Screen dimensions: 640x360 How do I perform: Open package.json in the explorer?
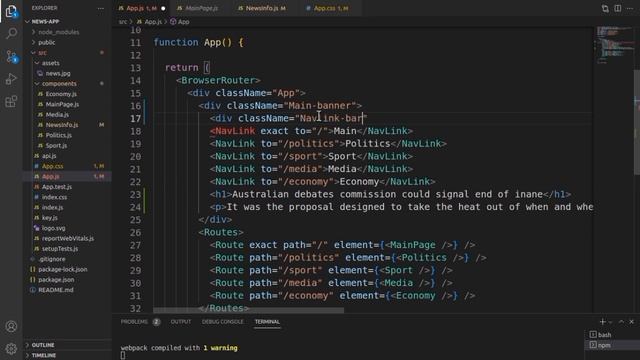56,280
